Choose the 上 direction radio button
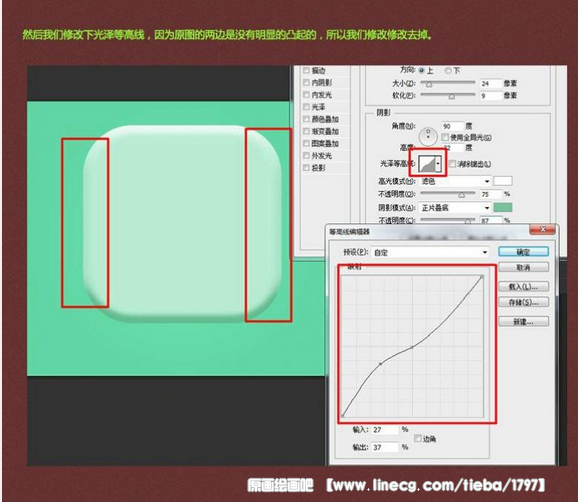This screenshot has width=578, height=502. point(422,70)
